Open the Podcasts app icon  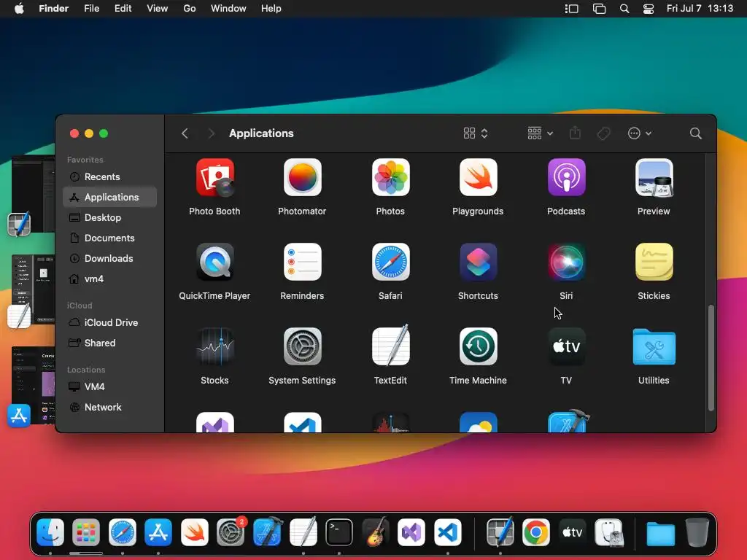pyautogui.click(x=566, y=178)
